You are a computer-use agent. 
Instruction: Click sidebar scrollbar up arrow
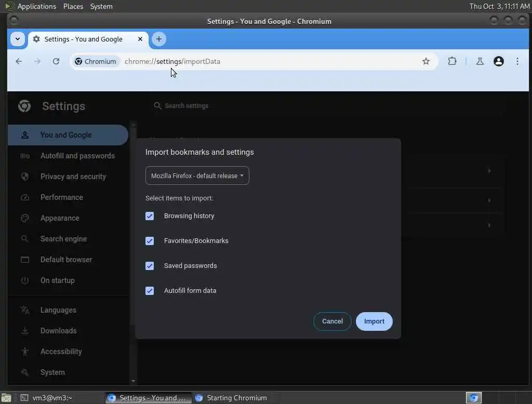pyautogui.click(x=134, y=125)
